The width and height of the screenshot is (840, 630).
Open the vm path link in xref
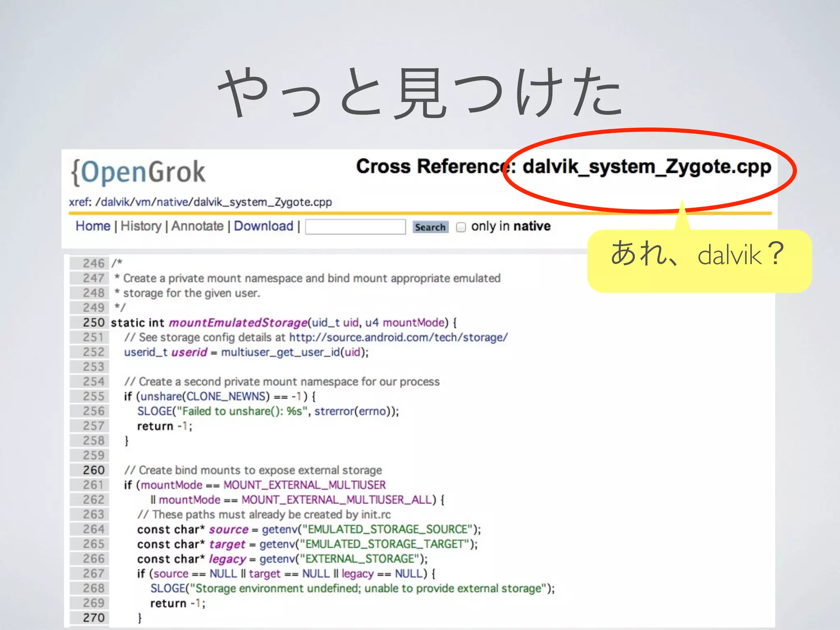coord(143,202)
